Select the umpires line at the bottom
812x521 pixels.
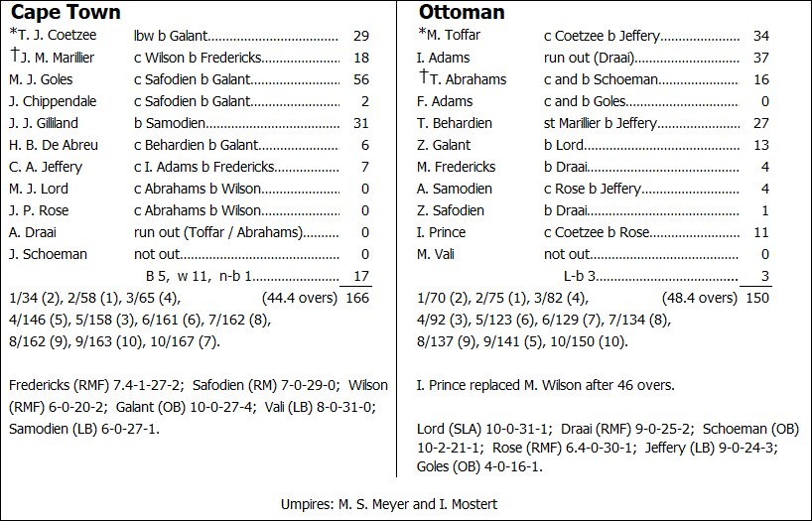389,504
